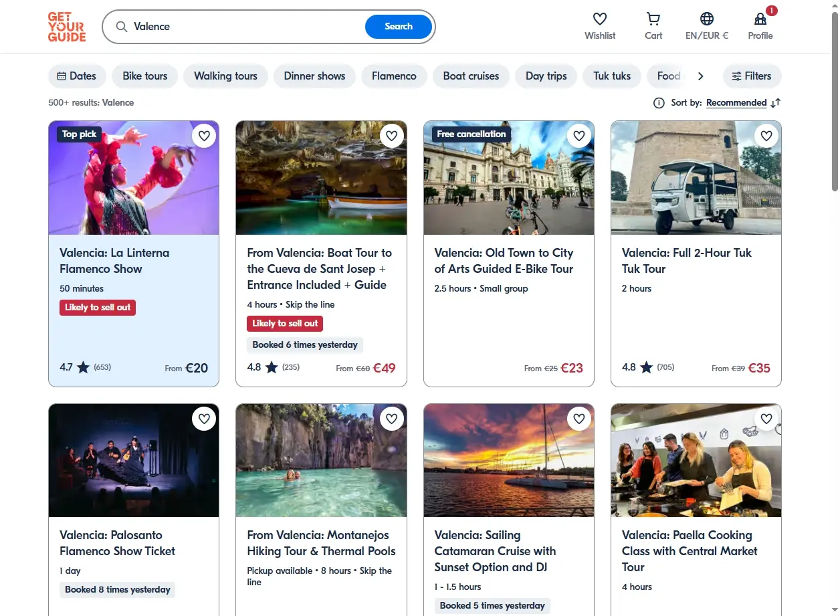
Task: Click the flamenco dancer thumbnail image
Action: 134,178
